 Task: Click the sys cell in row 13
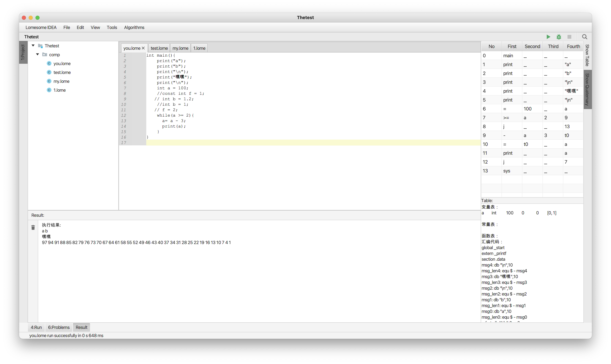point(512,171)
